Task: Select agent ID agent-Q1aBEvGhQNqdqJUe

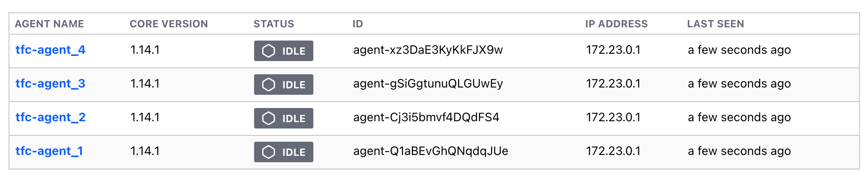Action: click(x=431, y=151)
